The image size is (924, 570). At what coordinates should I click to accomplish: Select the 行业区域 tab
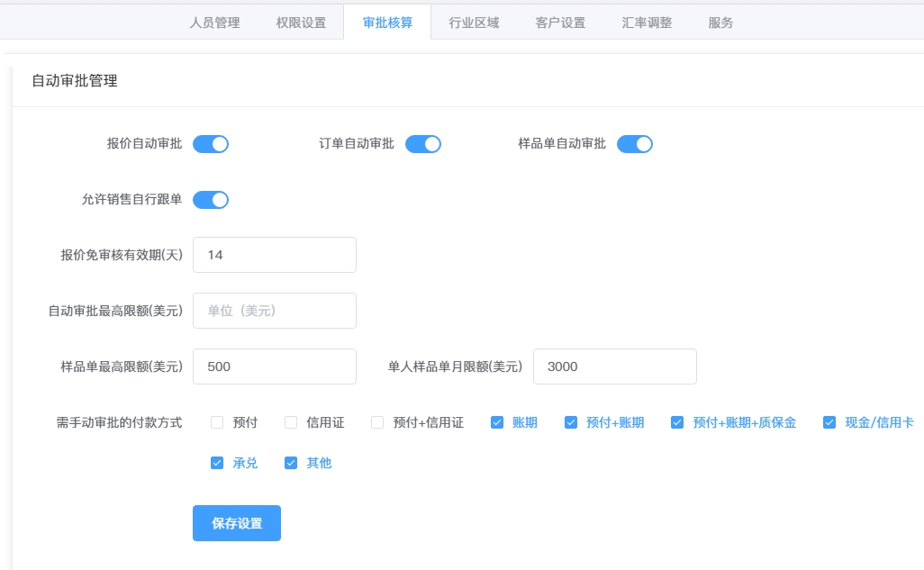pos(474,23)
